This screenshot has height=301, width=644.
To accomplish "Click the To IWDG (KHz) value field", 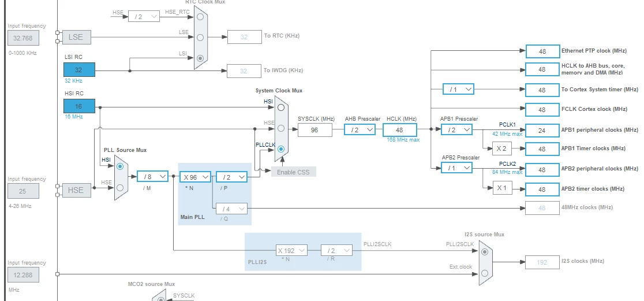I will [x=244, y=71].
